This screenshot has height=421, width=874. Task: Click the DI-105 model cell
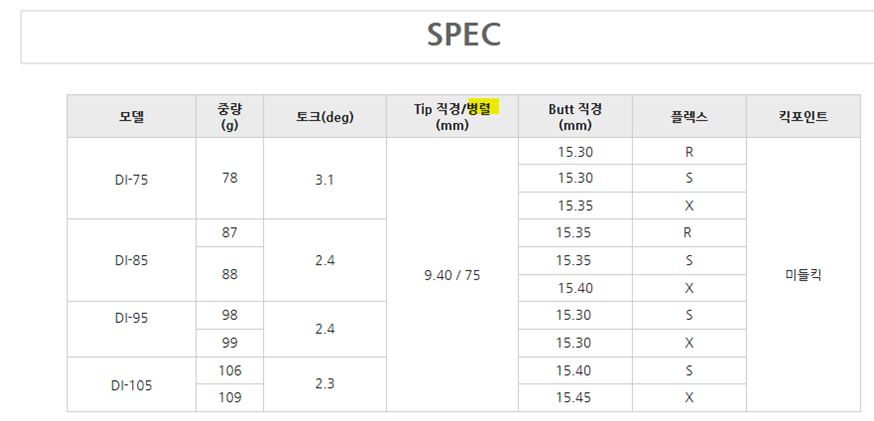(131, 384)
